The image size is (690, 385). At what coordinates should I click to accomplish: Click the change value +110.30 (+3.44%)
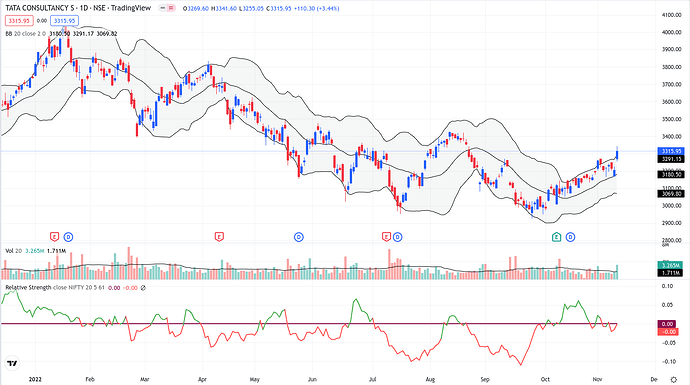coord(316,8)
